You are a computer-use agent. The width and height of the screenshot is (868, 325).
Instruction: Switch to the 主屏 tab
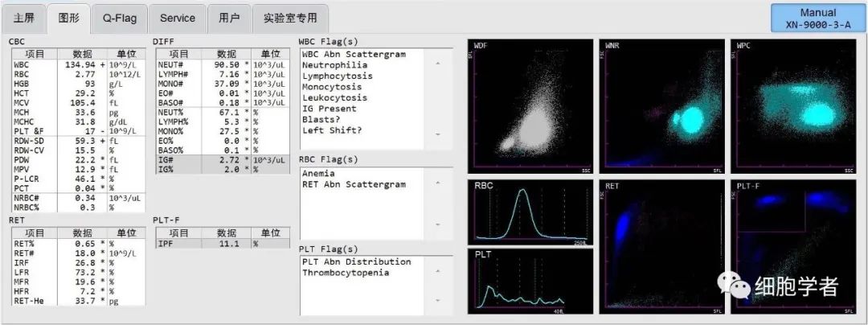point(23,18)
